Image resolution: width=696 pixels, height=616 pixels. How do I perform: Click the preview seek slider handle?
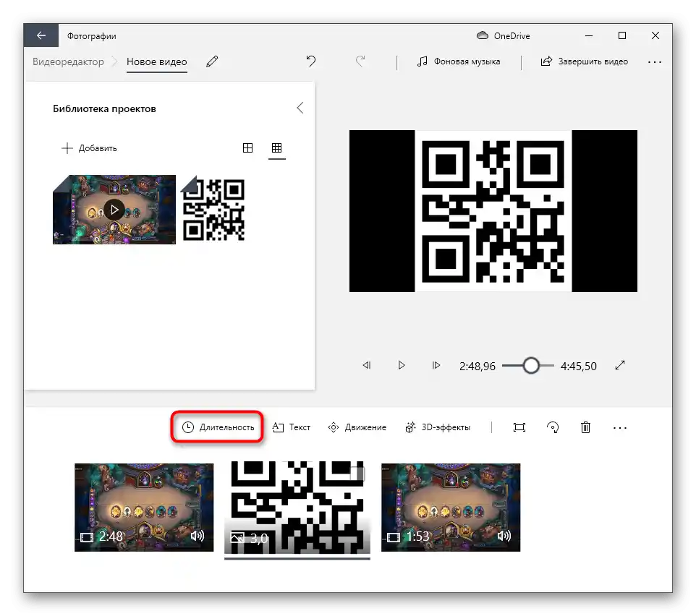pos(531,366)
